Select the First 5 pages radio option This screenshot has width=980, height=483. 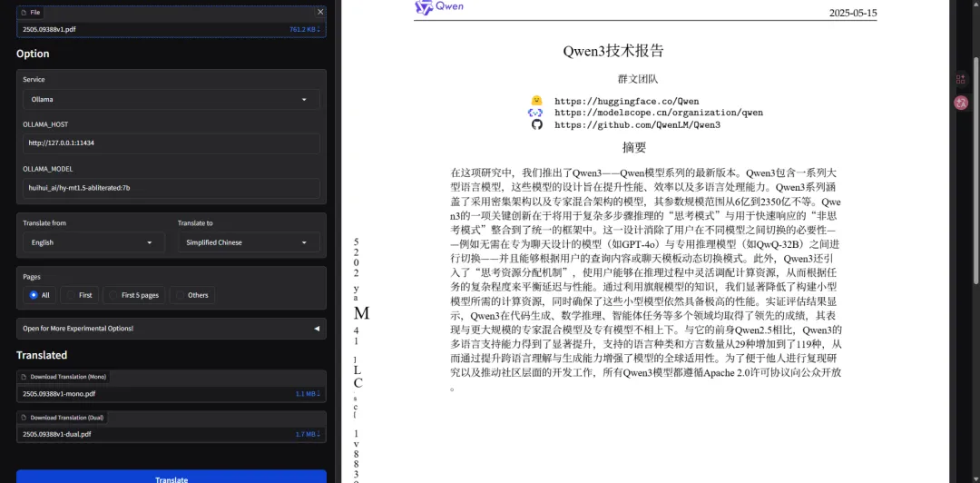pyautogui.click(x=133, y=295)
